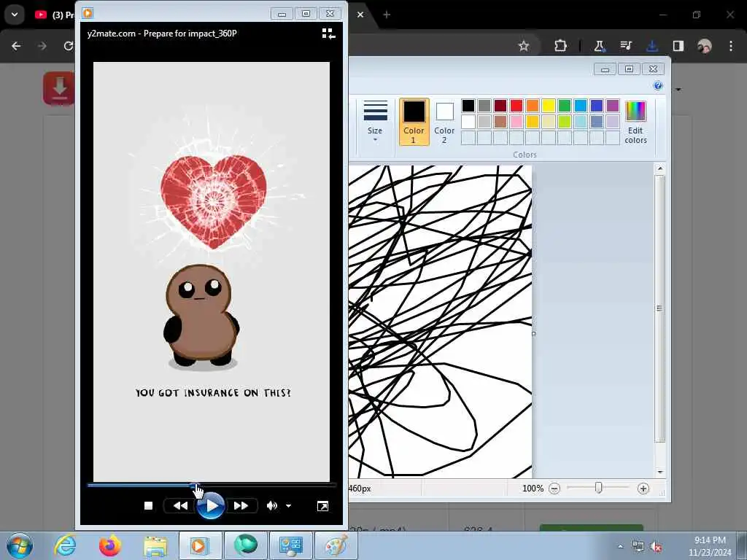Toggle the Chrome side panel
The image size is (747, 560).
pyautogui.click(x=678, y=46)
